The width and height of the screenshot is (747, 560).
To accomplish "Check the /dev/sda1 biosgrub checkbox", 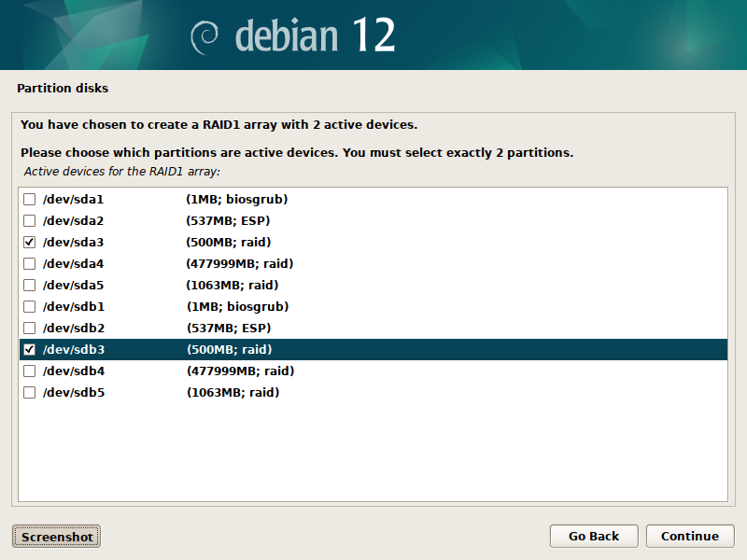I will tap(29, 200).
